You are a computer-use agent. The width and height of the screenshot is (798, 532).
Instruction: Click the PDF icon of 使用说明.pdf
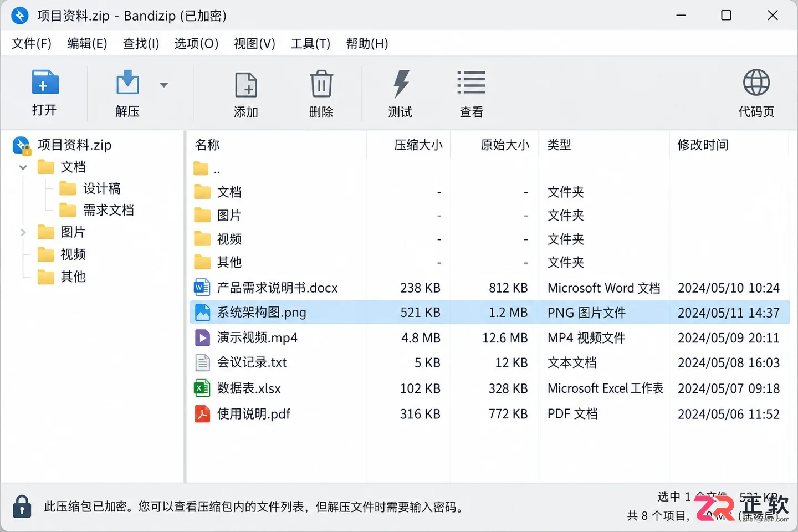[x=202, y=413]
